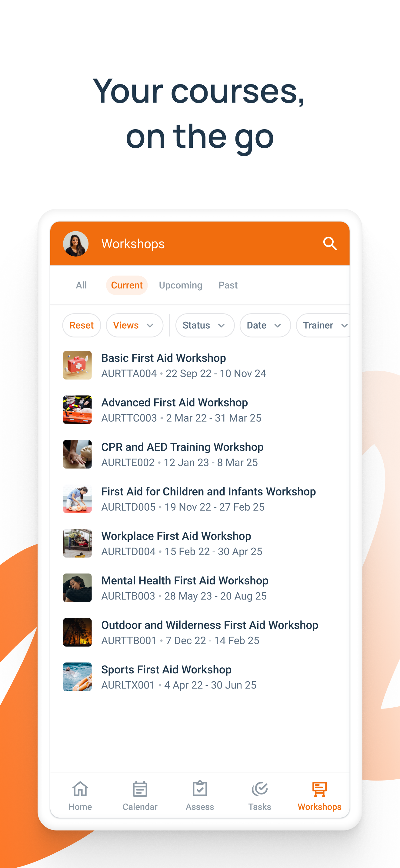400x868 pixels.
Task: Open Basic First Aid Workshop entry
Action: (x=200, y=365)
